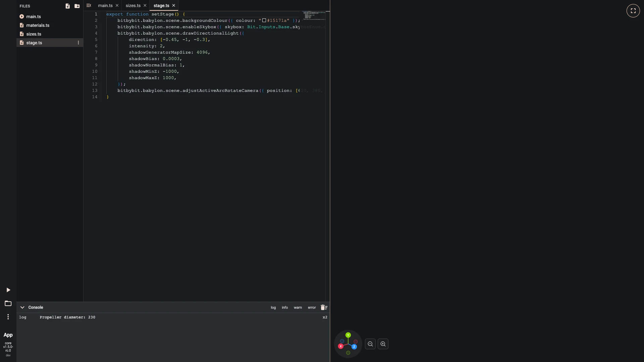Screen dimensions: 644x362
Task: Create a new file in FILES panel
Action: [x=67, y=6]
